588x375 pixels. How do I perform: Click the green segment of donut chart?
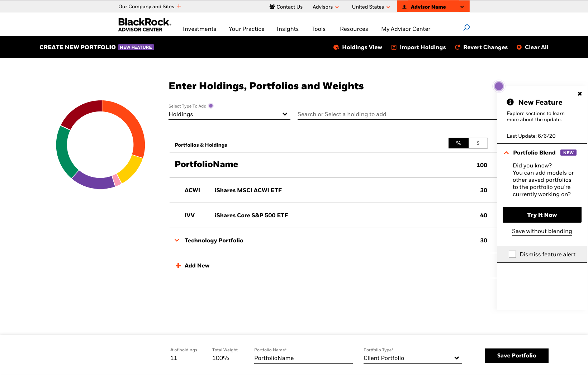pos(63,152)
